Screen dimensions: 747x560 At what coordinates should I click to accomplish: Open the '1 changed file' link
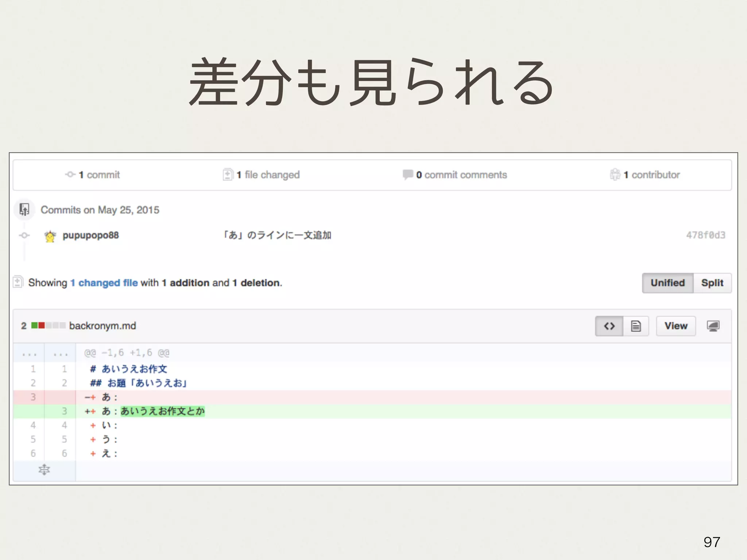[104, 283]
